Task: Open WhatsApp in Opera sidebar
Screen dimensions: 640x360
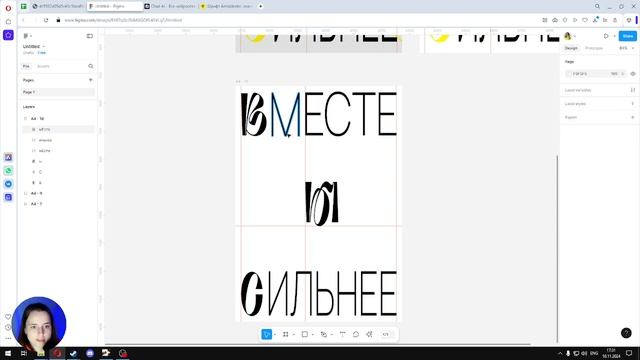Action: click(8, 171)
